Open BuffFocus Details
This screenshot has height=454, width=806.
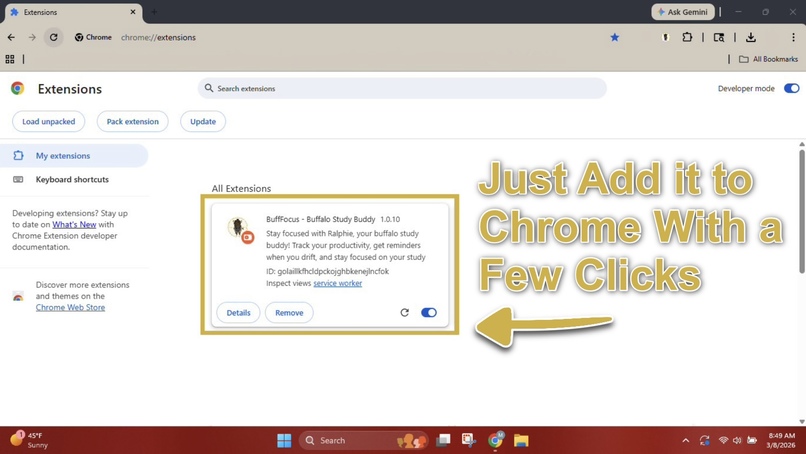pos(239,313)
